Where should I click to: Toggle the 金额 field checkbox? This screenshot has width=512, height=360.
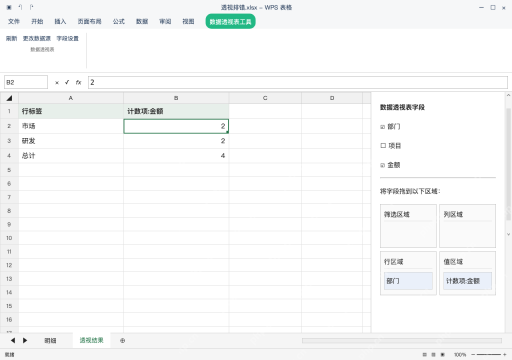pyautogui.click(x=383, y=165)
